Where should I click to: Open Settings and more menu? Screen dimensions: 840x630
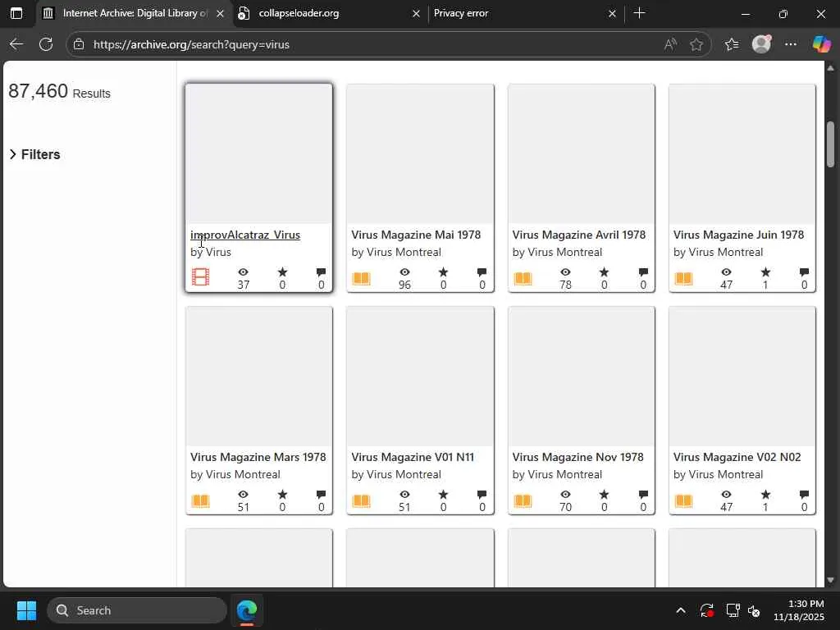[791, 44]
